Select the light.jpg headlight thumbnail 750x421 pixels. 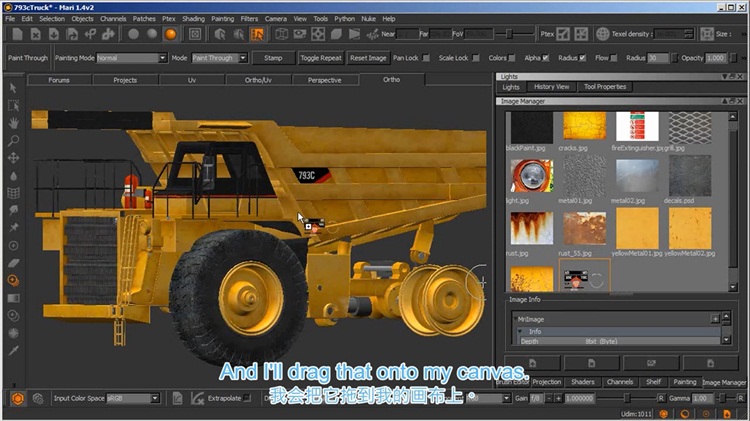point(531,177)
